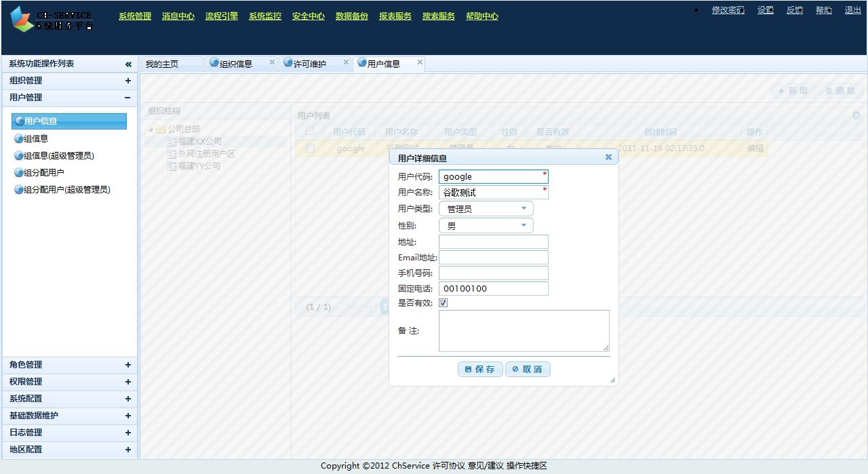Open the 系统管理 menu
This screenshot has width=868, height=474.
135,16
